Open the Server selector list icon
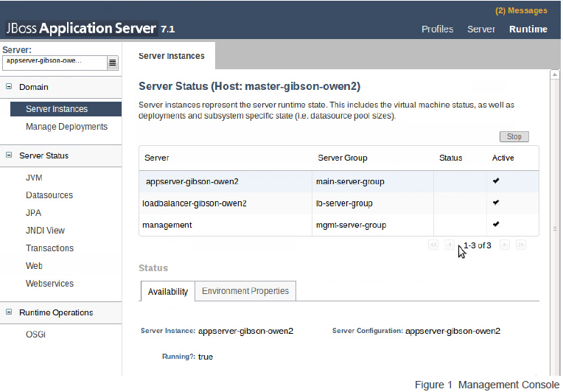This screenshot has width=563, height=392. coord(113,63)
